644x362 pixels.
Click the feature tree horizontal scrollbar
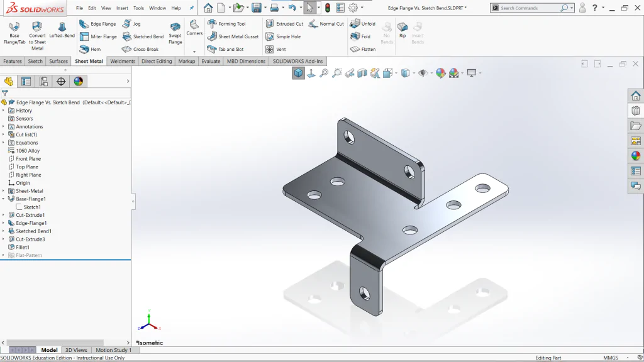click(55, 343)
